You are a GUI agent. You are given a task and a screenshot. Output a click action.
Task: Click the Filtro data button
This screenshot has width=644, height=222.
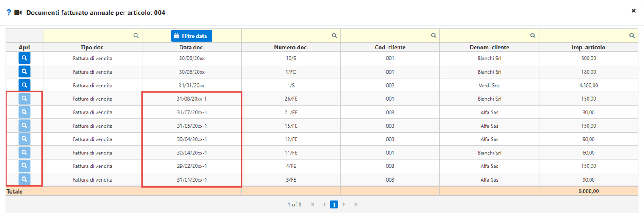191,36
